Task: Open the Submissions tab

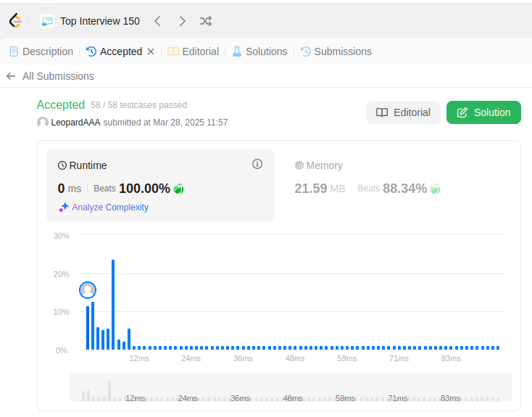Action: point(336,51)
